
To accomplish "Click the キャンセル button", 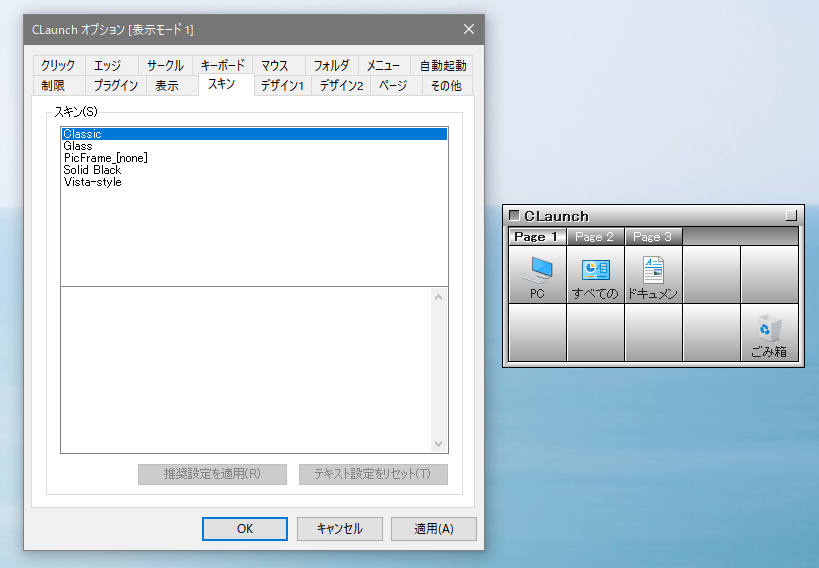I will (339, 528).
